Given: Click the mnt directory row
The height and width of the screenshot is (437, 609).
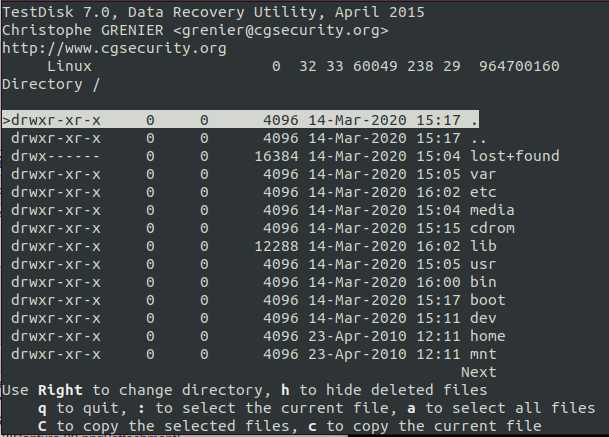Looking at the screenshot, I should 483,354.
